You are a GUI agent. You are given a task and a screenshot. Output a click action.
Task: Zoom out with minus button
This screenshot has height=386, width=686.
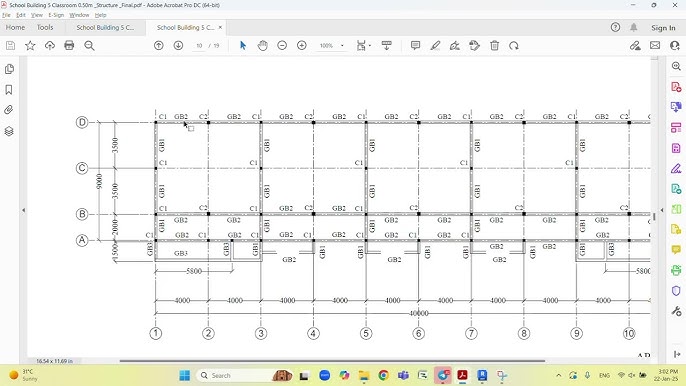click(282, 46)
